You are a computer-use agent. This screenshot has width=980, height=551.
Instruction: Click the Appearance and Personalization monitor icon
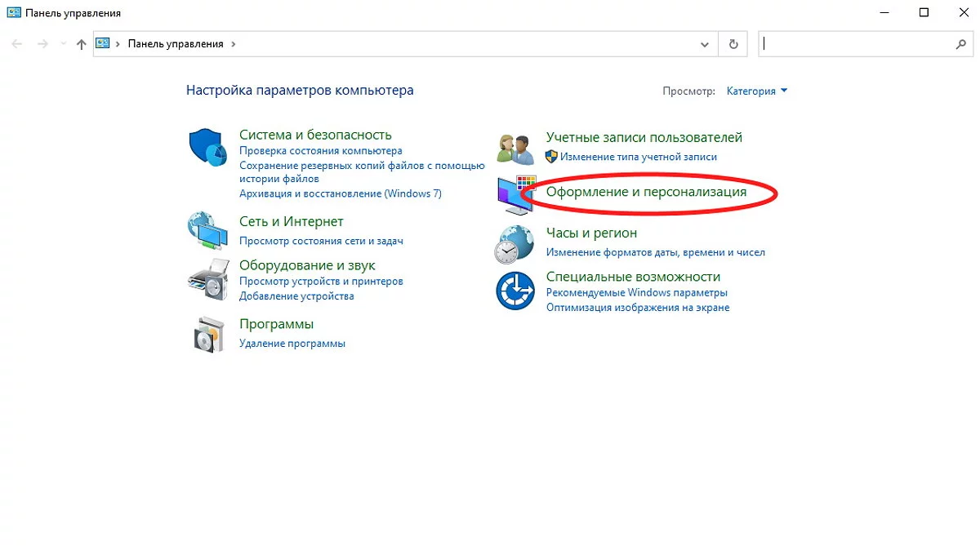click(515, 194)
